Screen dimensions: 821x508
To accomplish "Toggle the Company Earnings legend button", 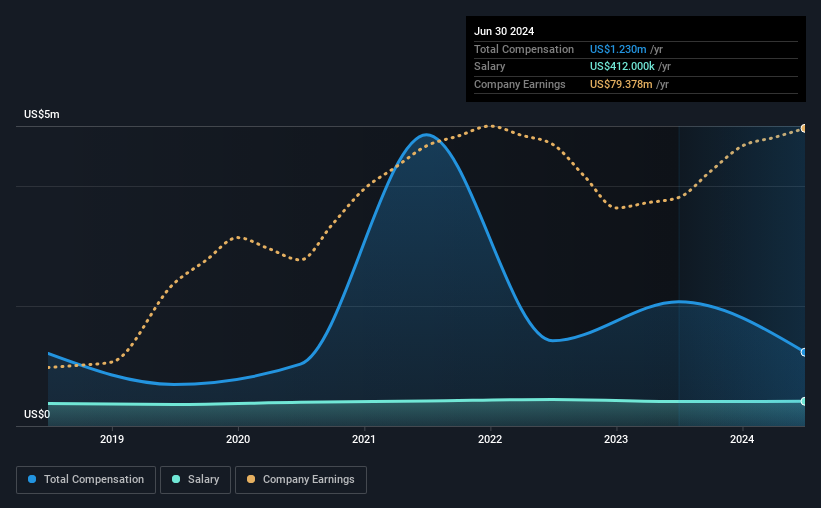I will pos(301,480).
